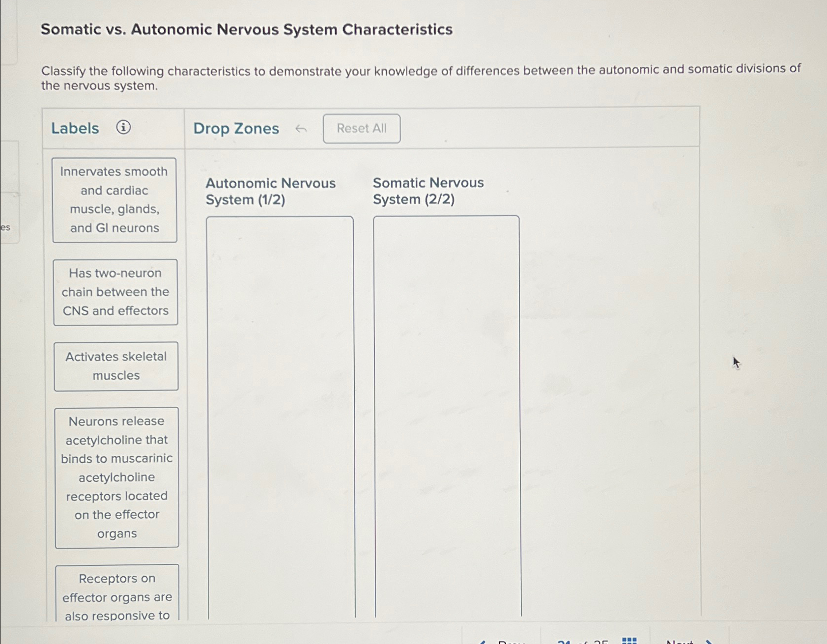The height and width of the screenshot is (644, 827).
Task: Select the 'Neurons release acetylcholine' label
Action: point(116,477)
